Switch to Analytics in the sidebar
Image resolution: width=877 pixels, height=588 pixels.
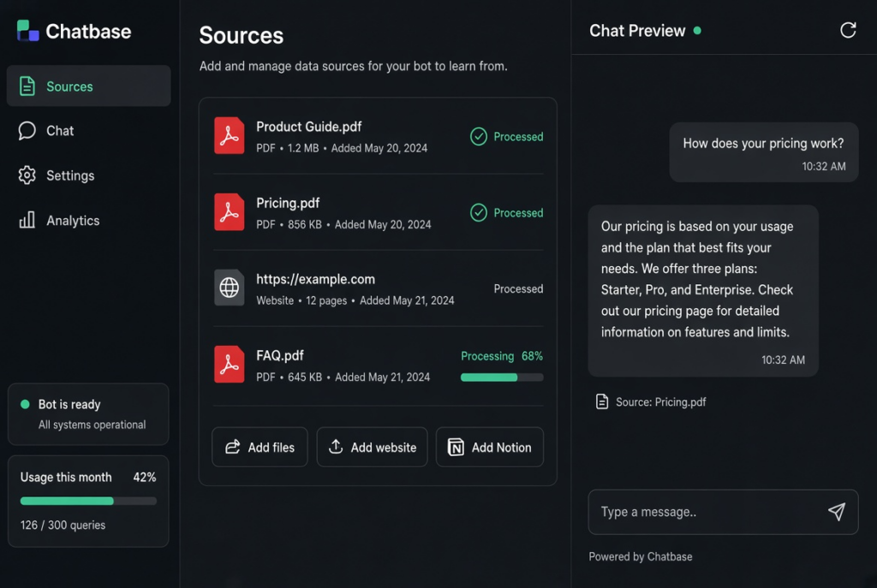(88, 220)
